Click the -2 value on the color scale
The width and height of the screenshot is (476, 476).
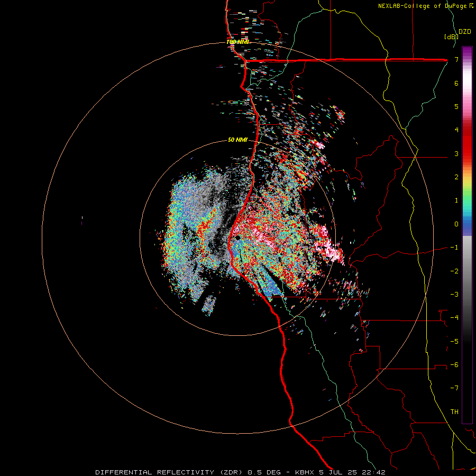pyautogui.click(x=454, y=271)
